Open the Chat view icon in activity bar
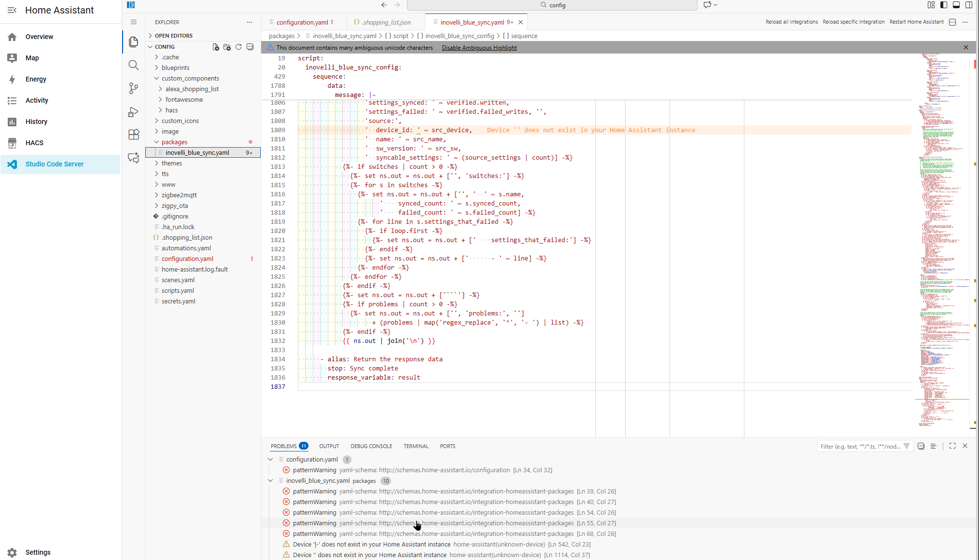 134,158
